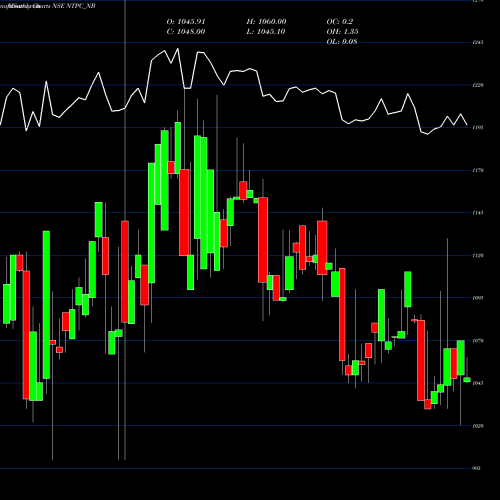
Task: Click the 'NSE NTPC_NB' chart title
Action: 74,6
